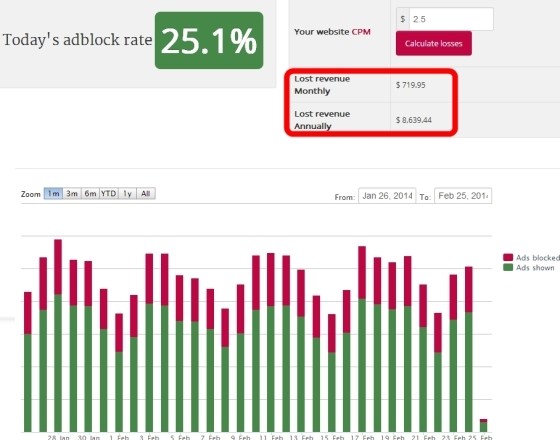Click the red Ads blocked legend swatch
The width and height of the screenshot is (560, 440).
pyautogui.click(x=508, y=258)
